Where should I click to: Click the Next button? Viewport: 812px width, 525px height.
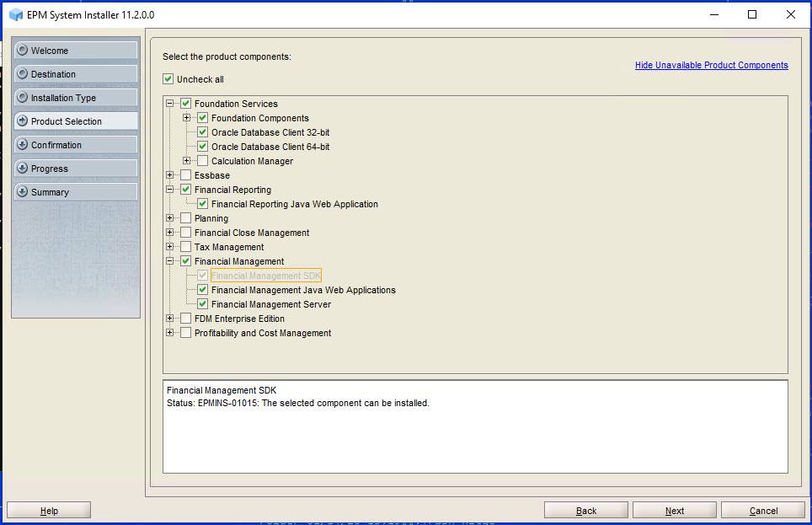(675, 511)
